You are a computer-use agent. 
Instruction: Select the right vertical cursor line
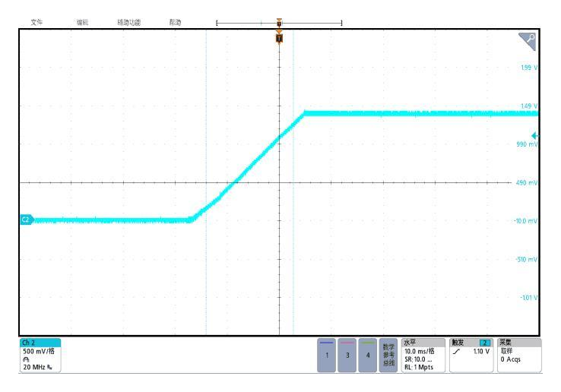(293, 182)
